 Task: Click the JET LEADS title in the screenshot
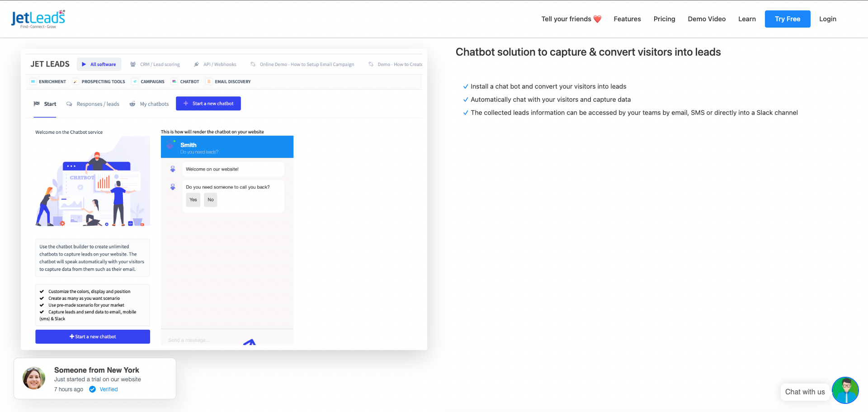[50, 64]
